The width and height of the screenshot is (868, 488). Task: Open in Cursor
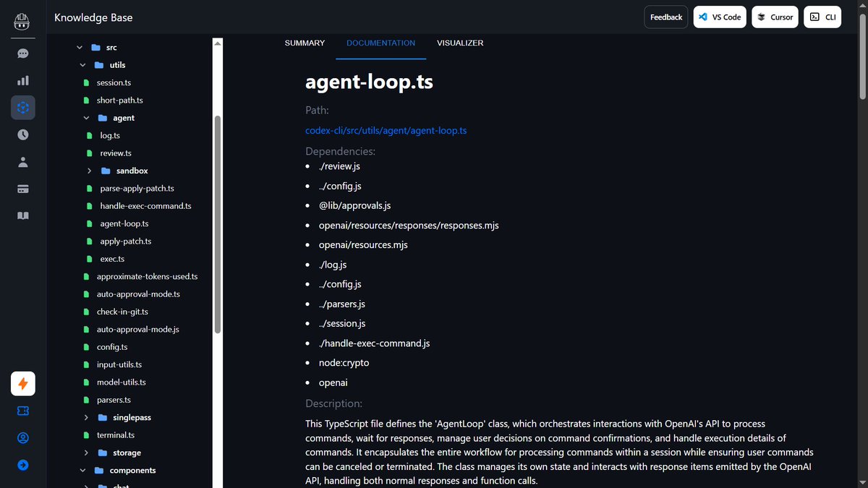point(775,17)
